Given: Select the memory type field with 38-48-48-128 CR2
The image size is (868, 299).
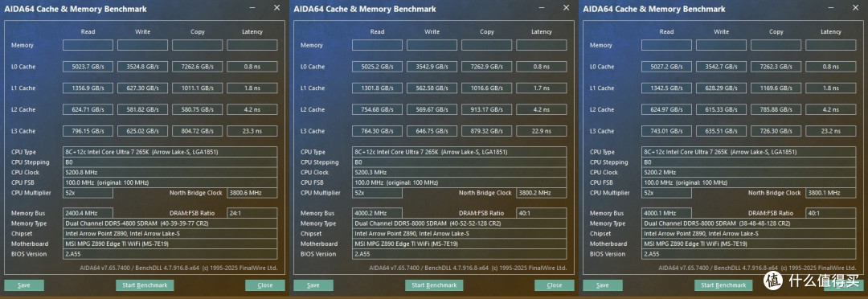Looking at the screenshot, I should tap(749, 223).
